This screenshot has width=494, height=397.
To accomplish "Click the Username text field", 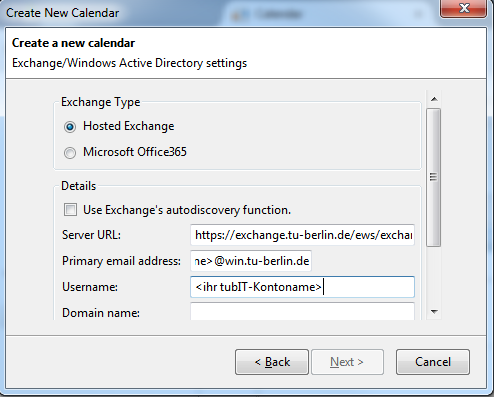I will 302,287.
